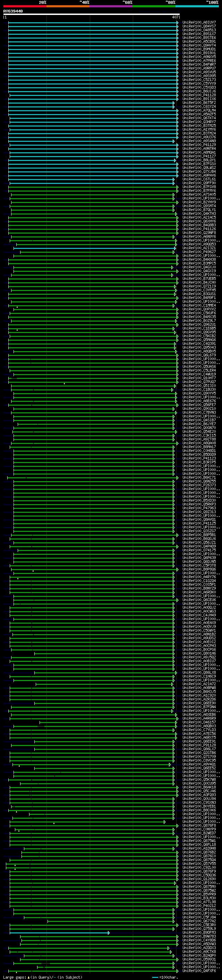Select label UniRef100_C5GWV1
This screenshot has width=222, height=980.
tap(199, 630)
